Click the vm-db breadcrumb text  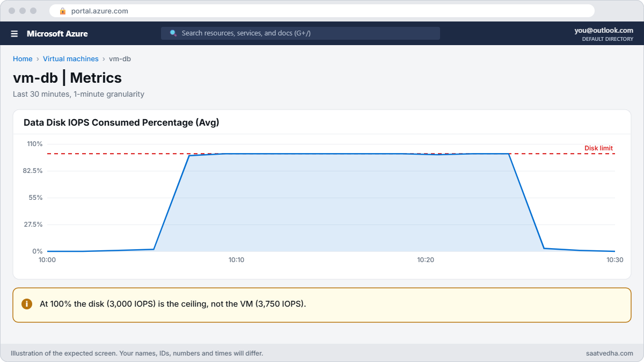120,59
